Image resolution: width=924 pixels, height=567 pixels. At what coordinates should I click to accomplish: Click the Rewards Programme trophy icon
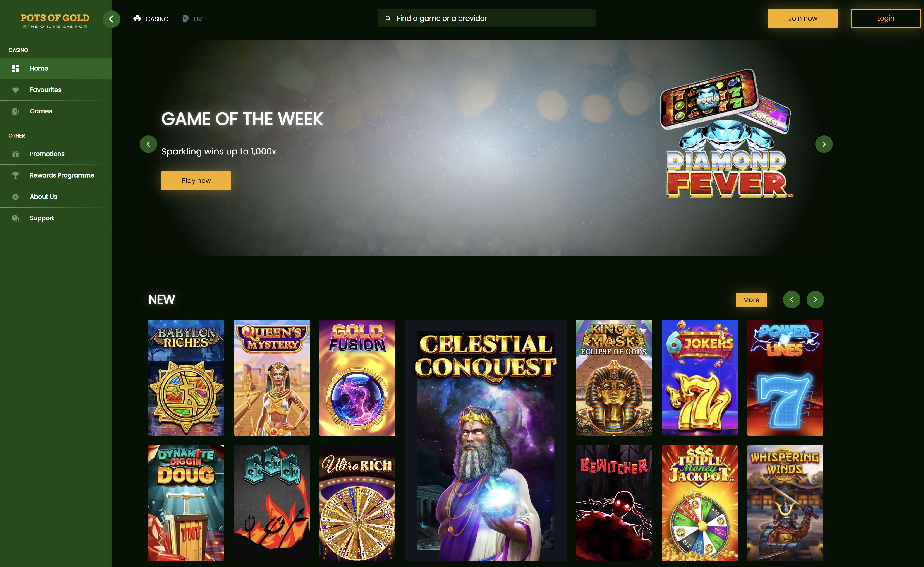click(x=15, y=175)
